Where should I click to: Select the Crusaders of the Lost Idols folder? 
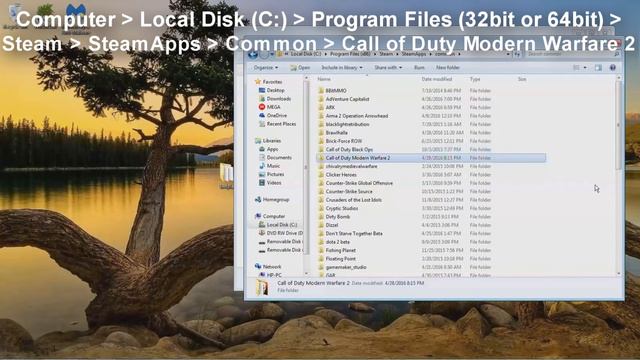[x=350, y=200]
